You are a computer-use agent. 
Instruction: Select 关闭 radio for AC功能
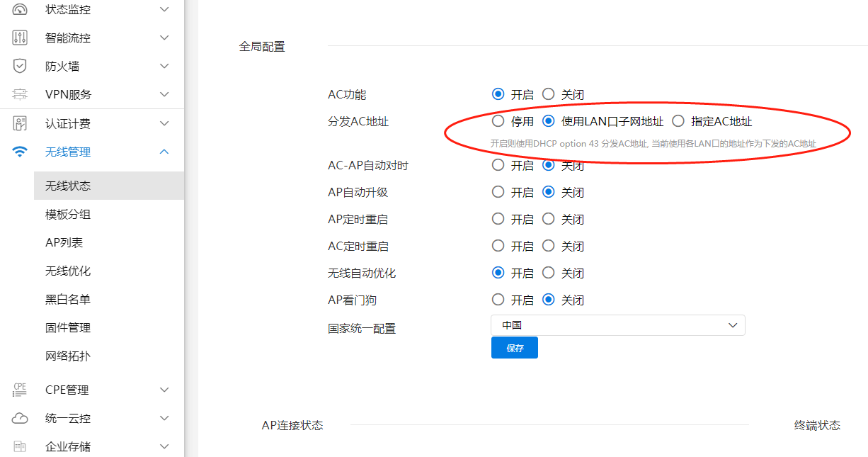pyautogui.click(x=548, y=94)
